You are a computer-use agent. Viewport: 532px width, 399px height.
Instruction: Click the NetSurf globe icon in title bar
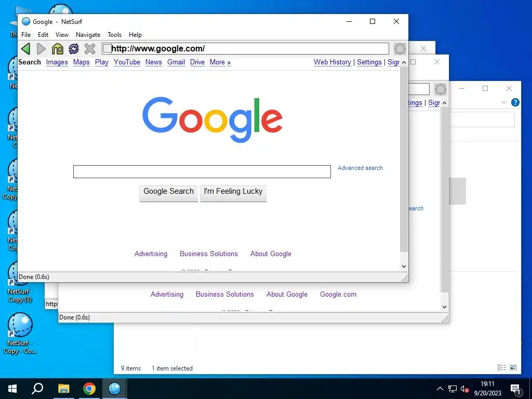tap(26, 21)
